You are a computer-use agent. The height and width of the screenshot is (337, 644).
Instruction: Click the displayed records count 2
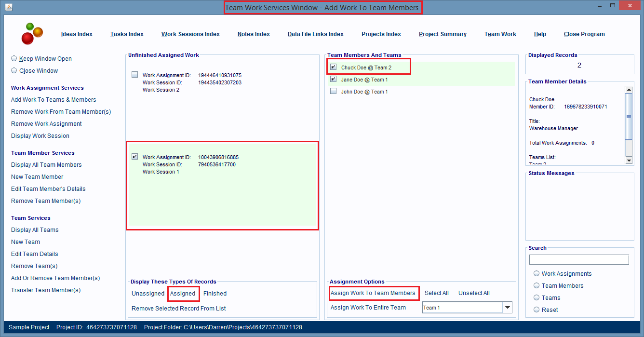pyautogui.click(x=579, y=65)
